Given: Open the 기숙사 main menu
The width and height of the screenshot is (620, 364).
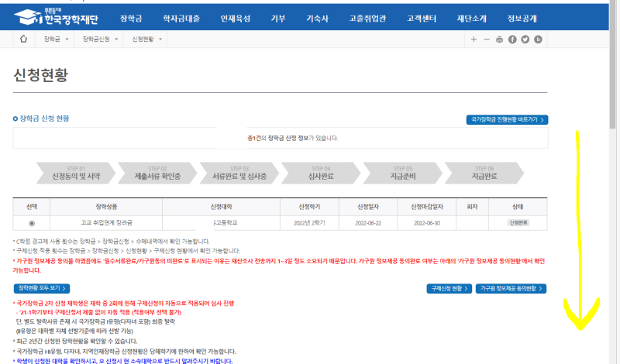Looking at the screenshot, I should [317, 19].
